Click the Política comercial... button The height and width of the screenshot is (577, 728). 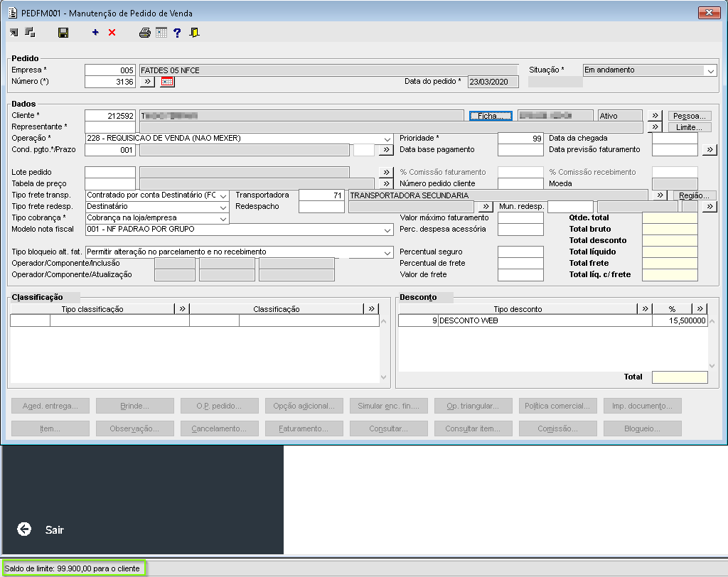tap(557, 406)
